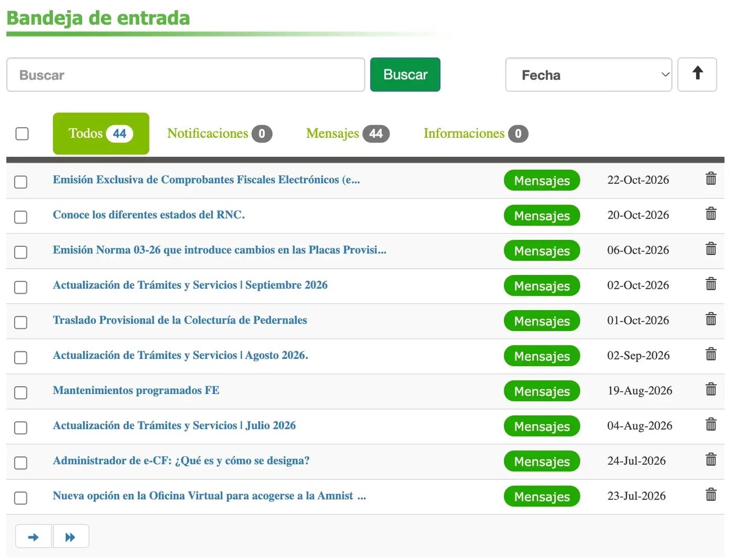Open 'Actualización de Trámites | Agosto 2026' message

tap(180, 355)
